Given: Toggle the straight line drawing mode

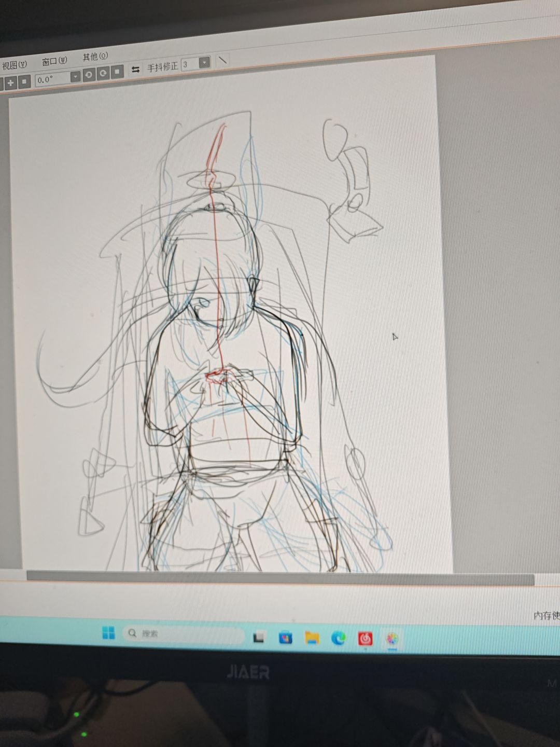Looking at the screenshot, I should pyautogui.click(x=222, y=60).
